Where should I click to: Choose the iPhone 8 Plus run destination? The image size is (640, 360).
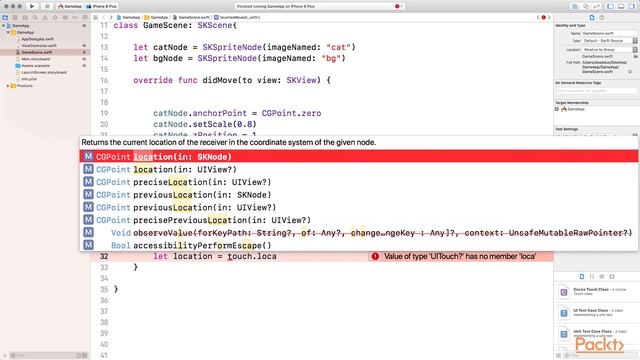click(102, 7)
